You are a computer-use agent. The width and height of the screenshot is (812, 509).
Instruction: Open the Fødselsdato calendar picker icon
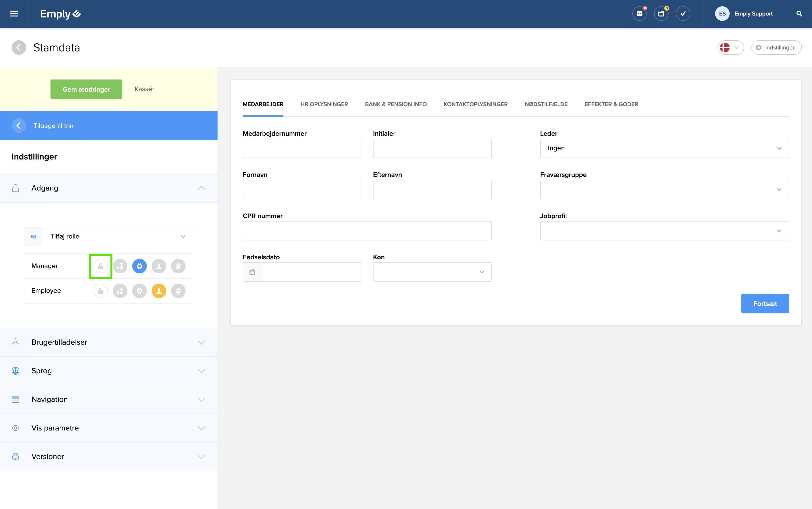click(x=252, y=272)
